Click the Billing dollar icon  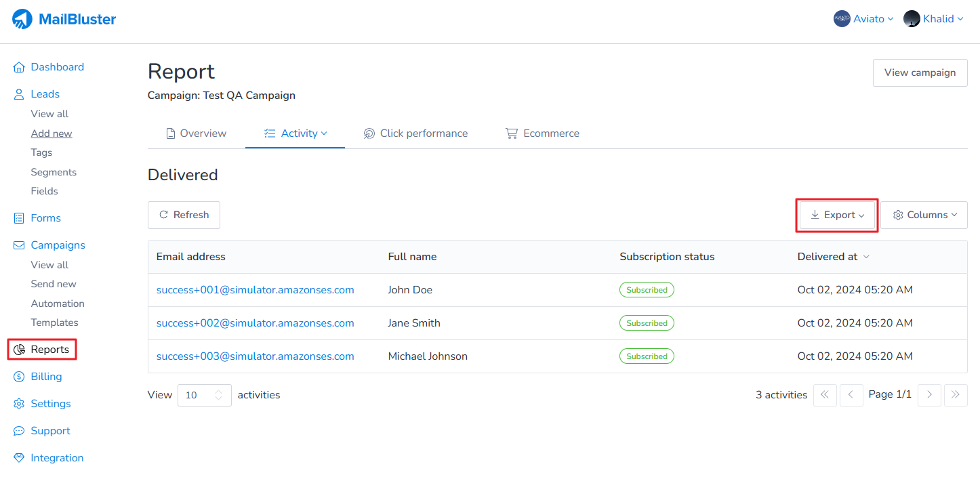pos(19,377)
